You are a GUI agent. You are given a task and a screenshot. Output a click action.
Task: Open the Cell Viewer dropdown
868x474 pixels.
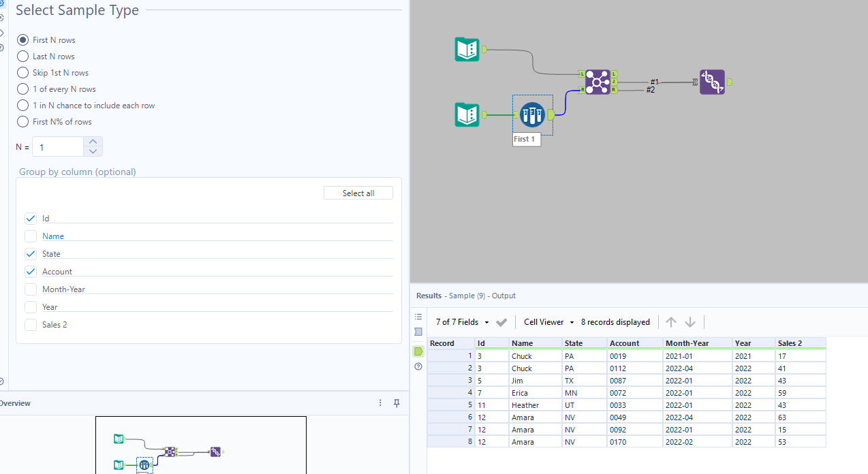(x=571, y=321)
